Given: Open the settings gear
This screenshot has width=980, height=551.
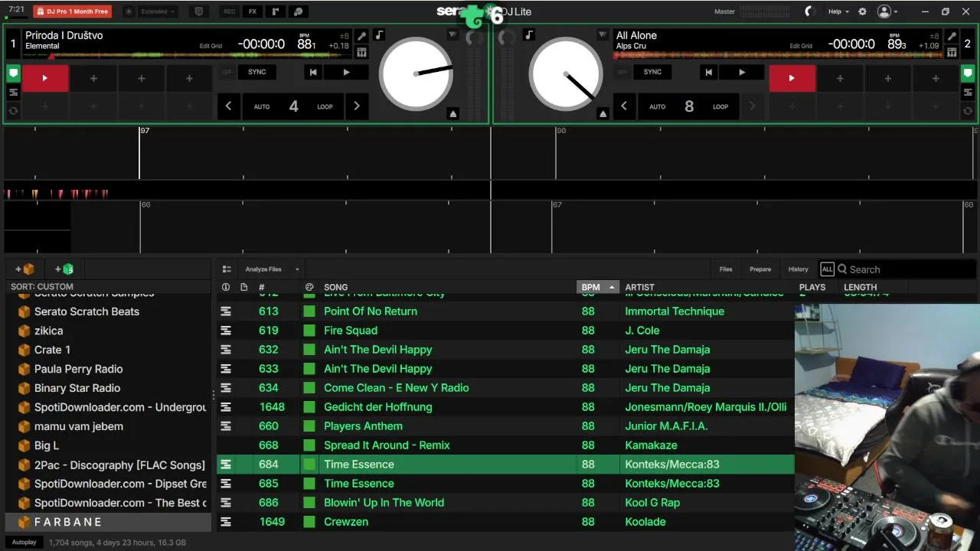Looking at the screenshot, I should (x=863, y=11).
